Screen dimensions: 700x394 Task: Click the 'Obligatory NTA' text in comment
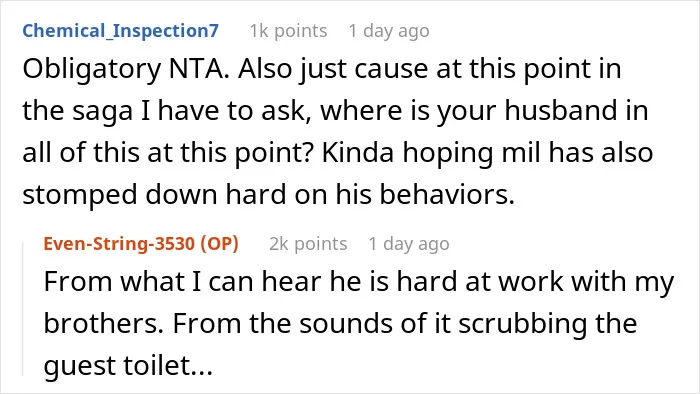click(126, 69)
